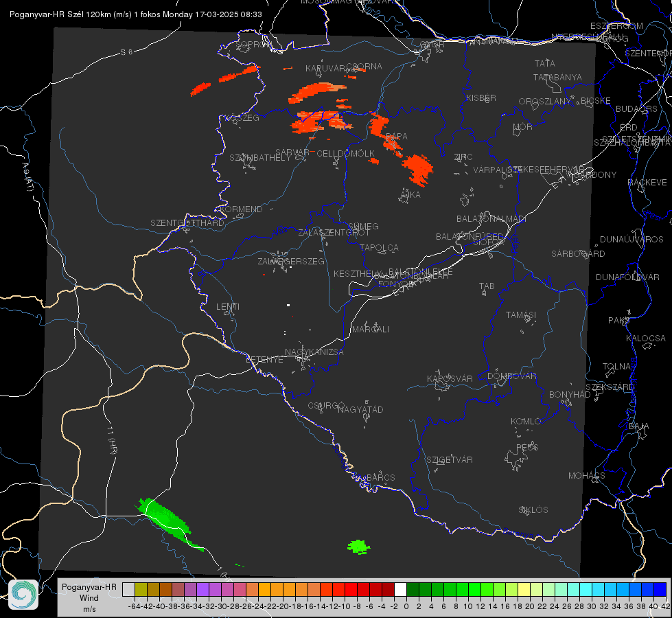This screenshot has height=618, width=672.
Task: Click the OROSZLANY label
Action: click(545, 101)
